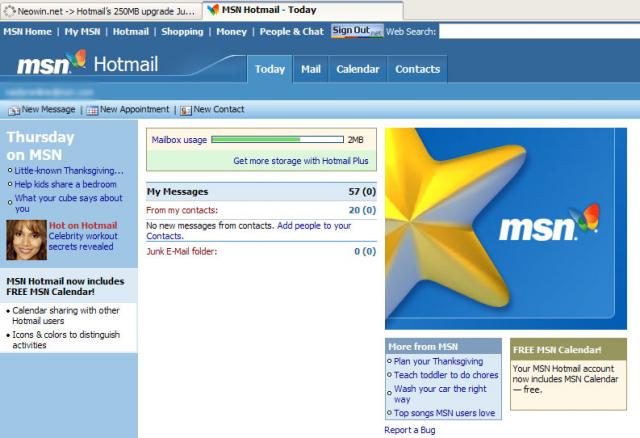Click the MSN butterfly icon on browser tab
The width and height of the screenshot is (640, 438).
click(x=213, y=10)
